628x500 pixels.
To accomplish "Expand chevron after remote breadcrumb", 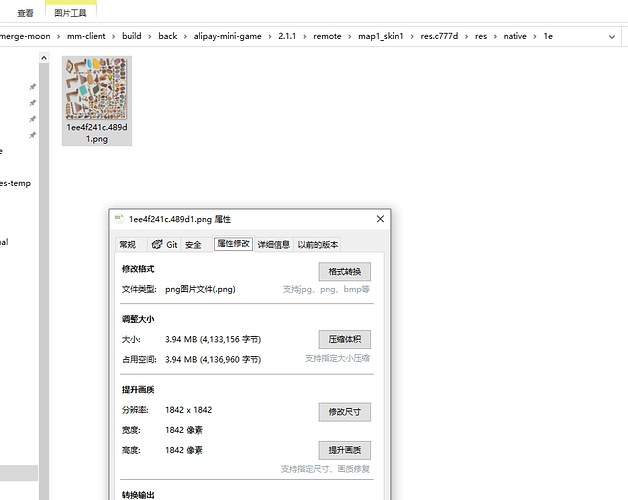I will pos(350,36).
